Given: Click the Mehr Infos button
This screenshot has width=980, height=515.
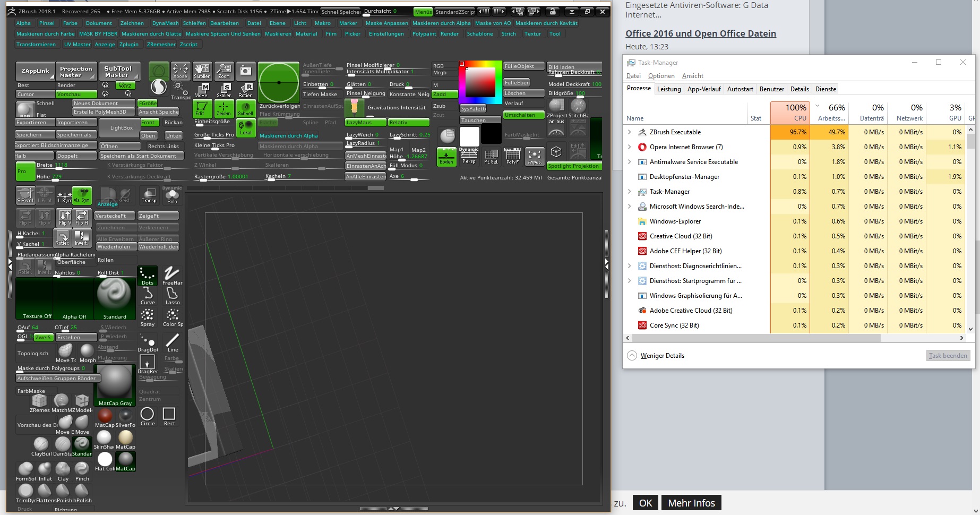Looking at the screenshot, I should [x=691, y=503].
